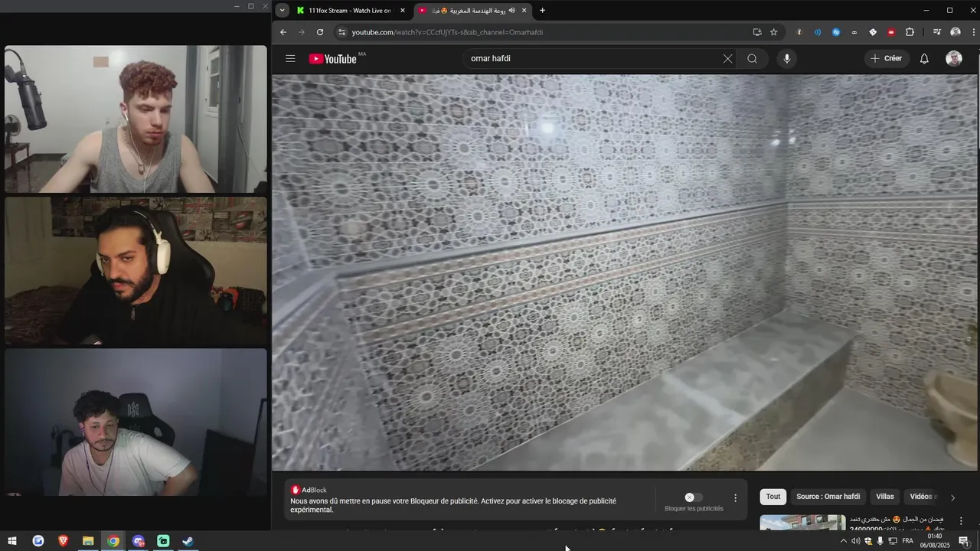980x551 pixels.
Task: Click the 'Créer' button
Action: [887, 59]
